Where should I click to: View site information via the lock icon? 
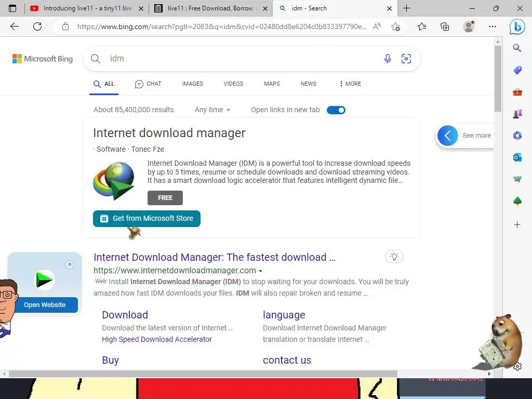[x=65, y=26]
